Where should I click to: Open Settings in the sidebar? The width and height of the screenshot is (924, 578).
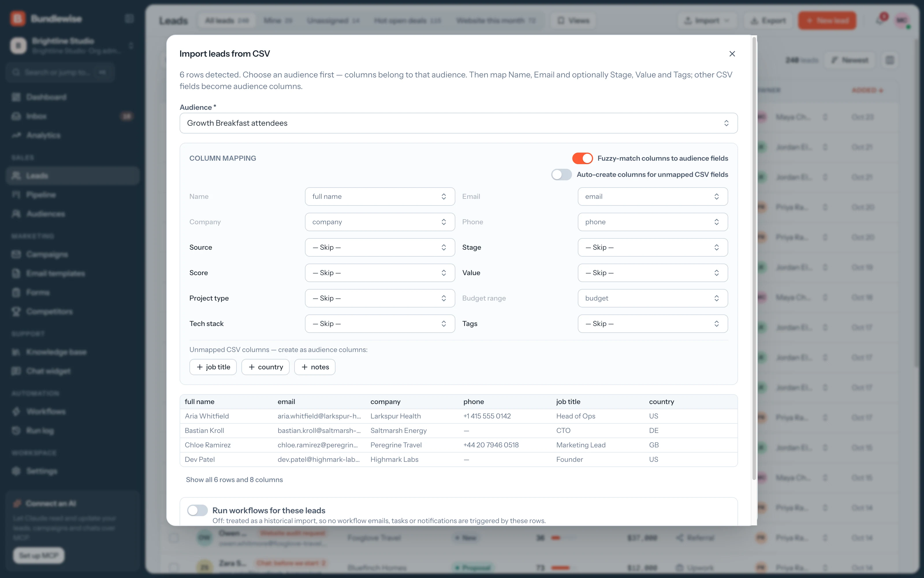pyautogui.click(x=72, y=471)
